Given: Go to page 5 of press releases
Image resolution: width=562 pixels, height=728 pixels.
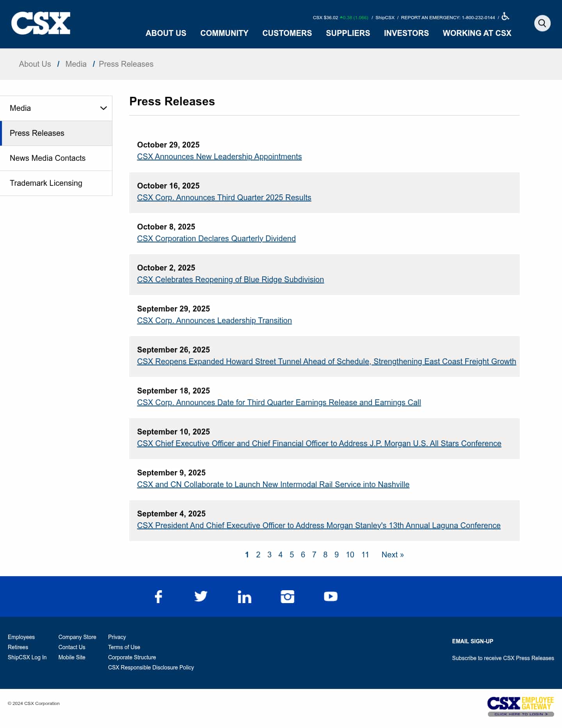Looking at the screenshot, I should pos(292,555).
